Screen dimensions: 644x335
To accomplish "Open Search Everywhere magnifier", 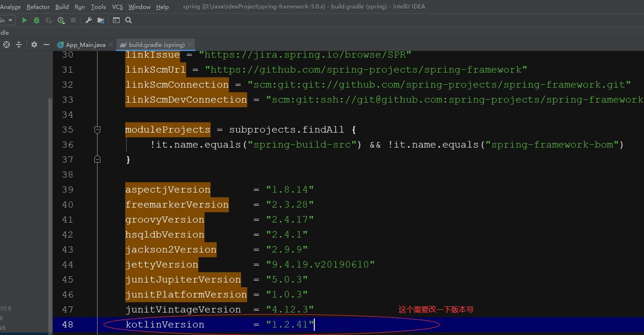I will (129, 20).
